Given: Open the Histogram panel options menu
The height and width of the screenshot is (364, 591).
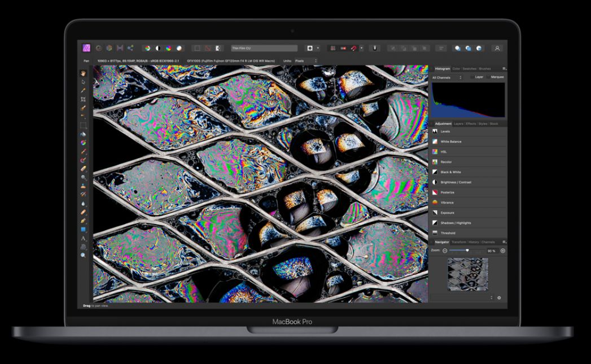Looking at the screenshot, I should click(x=504, y=69).
